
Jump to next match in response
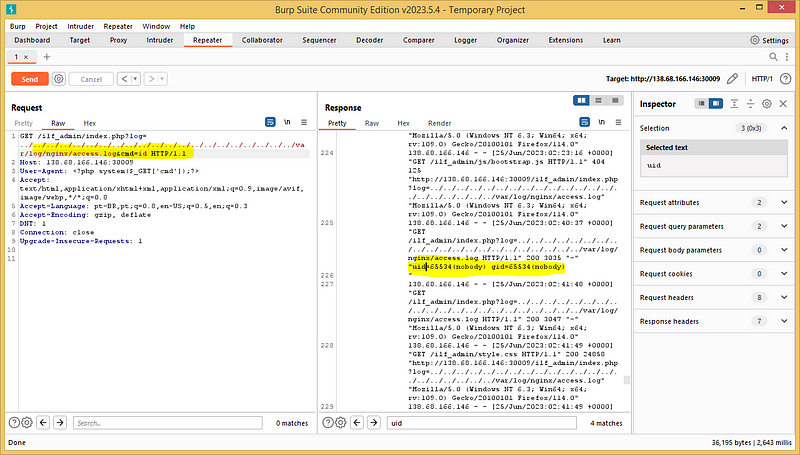coord(374,422)
